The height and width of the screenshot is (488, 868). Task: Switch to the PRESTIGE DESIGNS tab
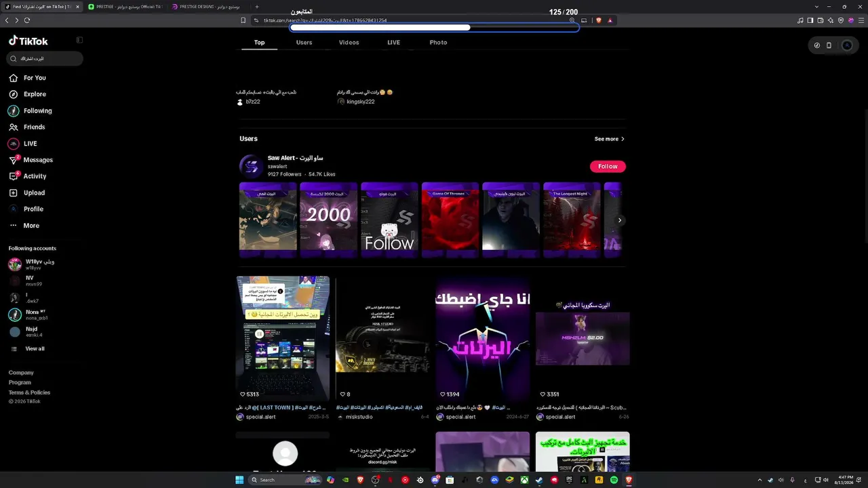click(209, 7)
